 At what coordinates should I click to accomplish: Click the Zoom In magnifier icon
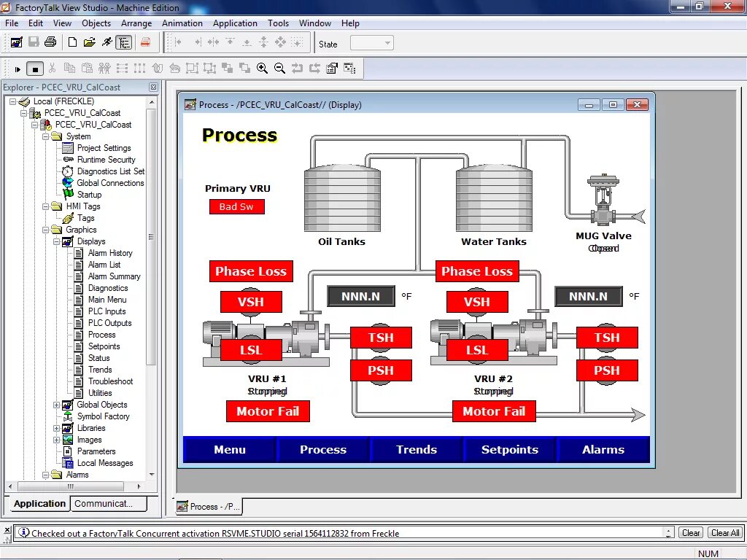tap(262, 69)
